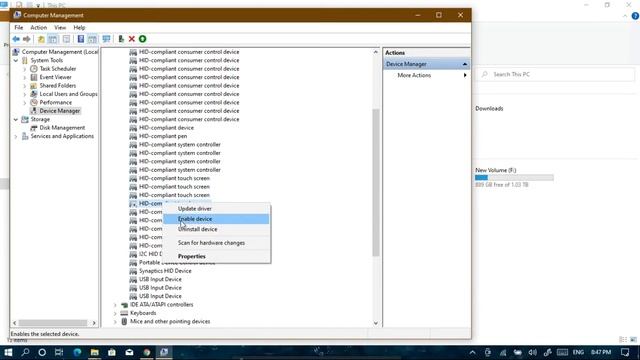Viewport: 640px width, 360px height.
Task: Click the device list scroll down arrow
Action: point(376,323)
